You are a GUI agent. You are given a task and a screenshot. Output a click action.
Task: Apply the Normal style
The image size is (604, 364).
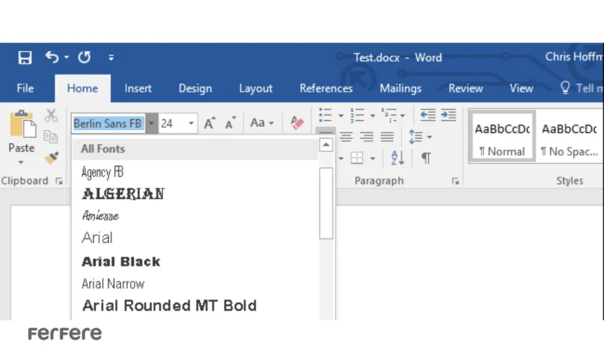pyautogui.click(x=502, y=139)
